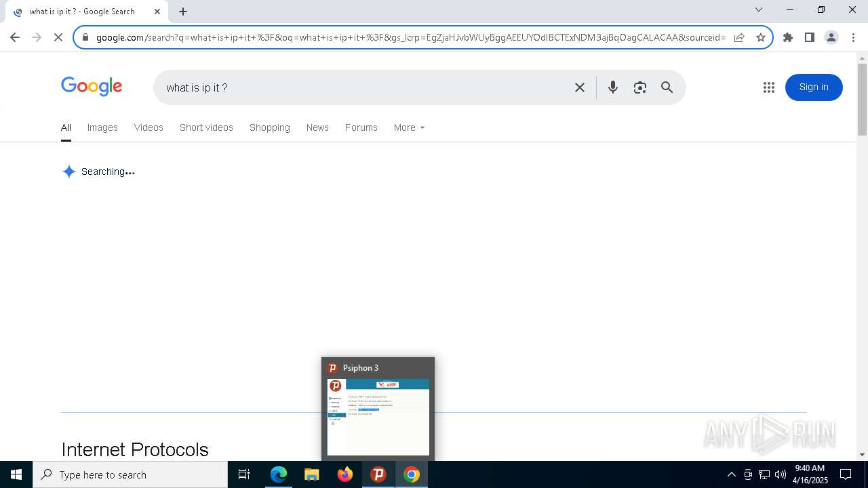Open the clock and date flyout
Image resolution: width=868 pixels, height=488 pixels.
pos(810,474)
